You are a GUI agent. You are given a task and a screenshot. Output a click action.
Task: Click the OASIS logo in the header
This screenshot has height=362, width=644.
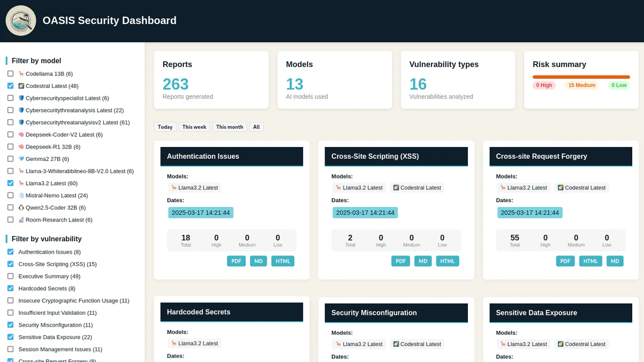(20, 21)
